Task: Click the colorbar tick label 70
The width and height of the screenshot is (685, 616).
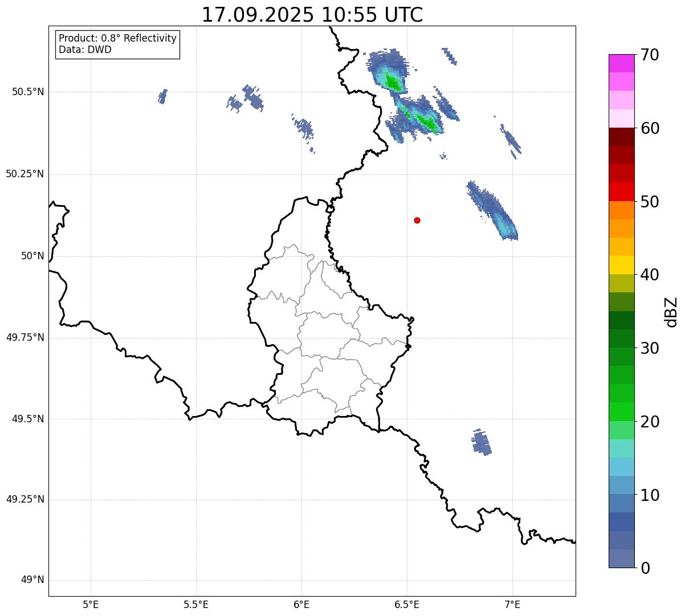Action: 650,55
